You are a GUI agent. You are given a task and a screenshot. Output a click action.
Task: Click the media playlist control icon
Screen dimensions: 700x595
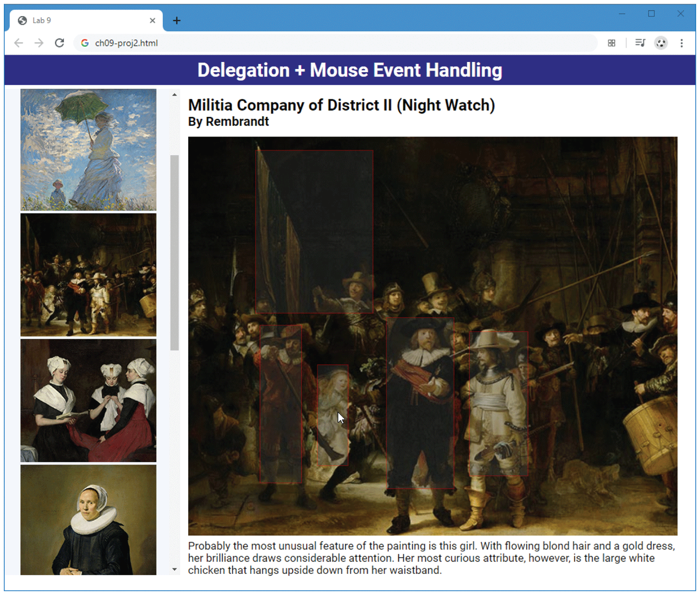(x=639, y=43)
